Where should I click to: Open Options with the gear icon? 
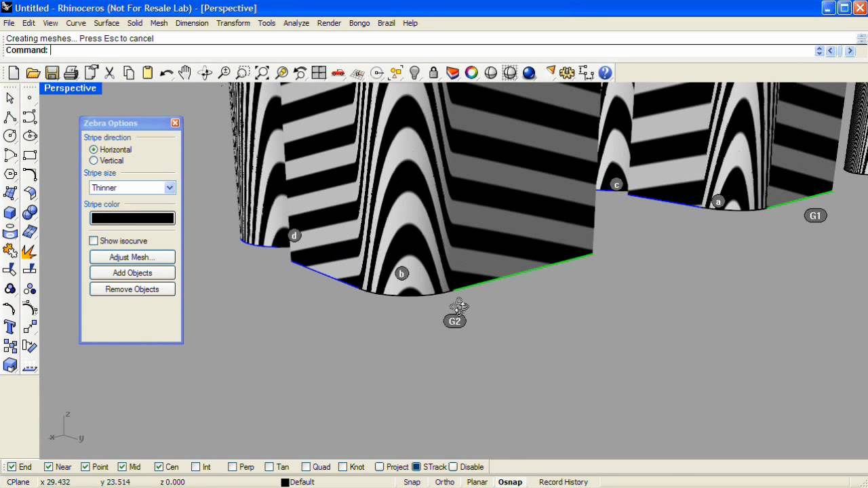coord(567,73)
